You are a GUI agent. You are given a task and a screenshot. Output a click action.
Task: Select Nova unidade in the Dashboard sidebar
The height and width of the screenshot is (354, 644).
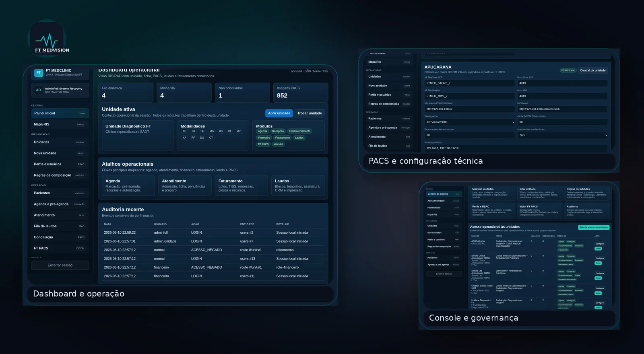[x=60, y=153]
